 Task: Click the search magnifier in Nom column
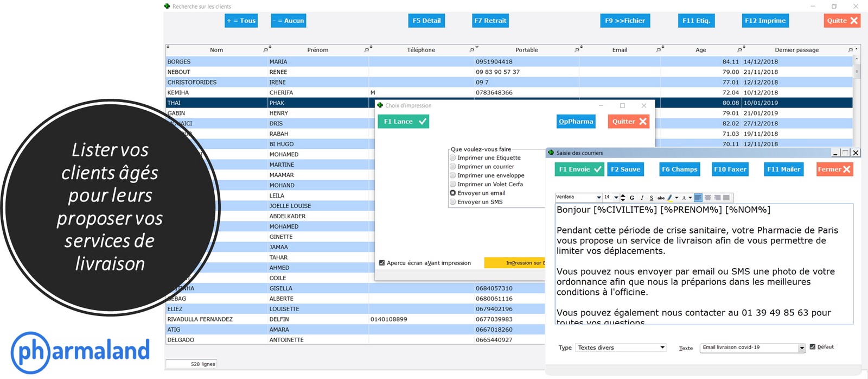[x=265, y=50]
